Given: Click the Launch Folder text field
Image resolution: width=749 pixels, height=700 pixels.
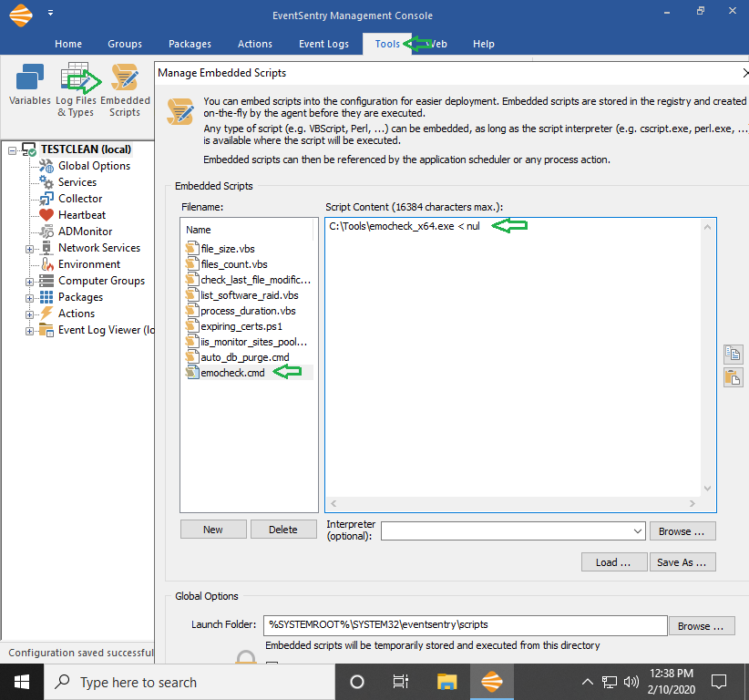Looking at the screenshot, I should (465, 625).
